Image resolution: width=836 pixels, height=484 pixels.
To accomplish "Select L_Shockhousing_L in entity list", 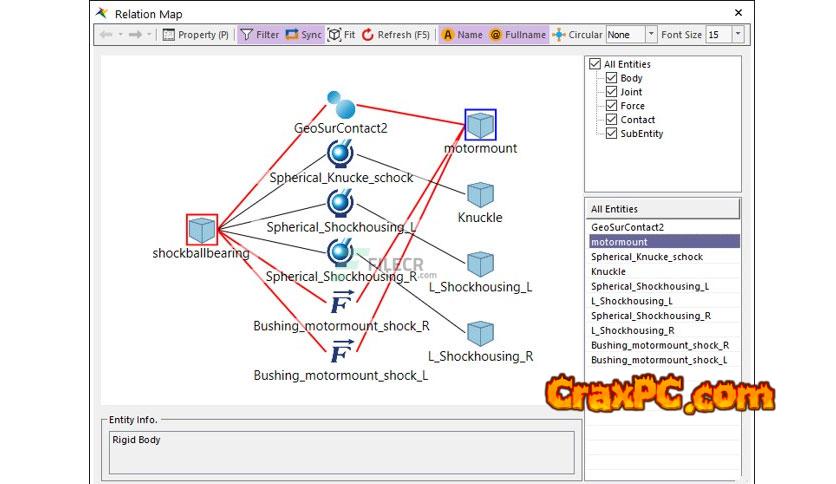I will (x=664, y=301).
